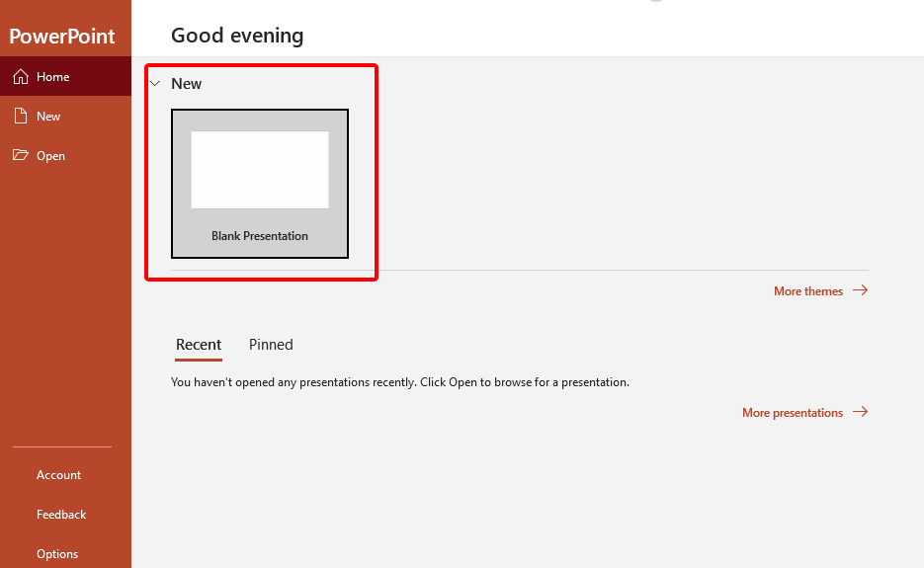Select the Recent tab
This screenshot has width=924, height=568.
click(199, 345)
